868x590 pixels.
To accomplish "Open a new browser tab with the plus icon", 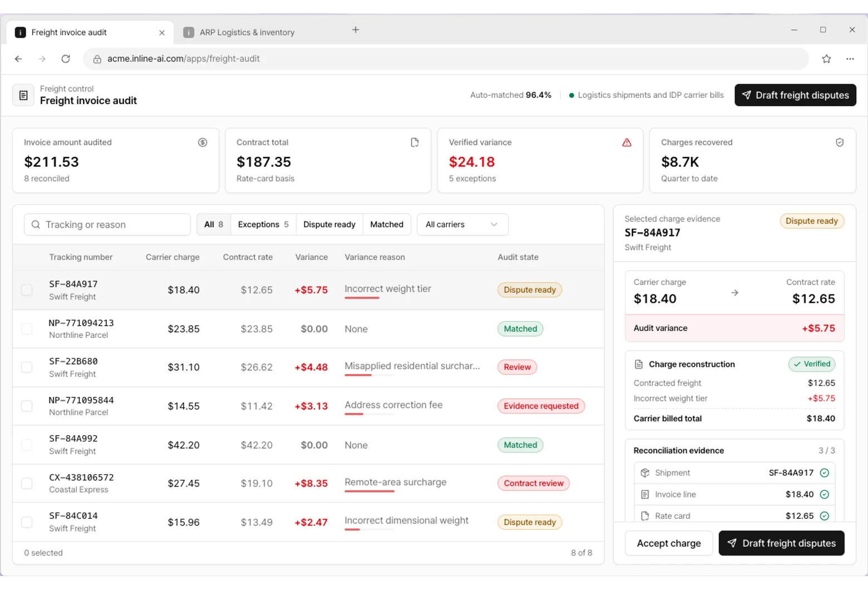I will click(356, 29).
